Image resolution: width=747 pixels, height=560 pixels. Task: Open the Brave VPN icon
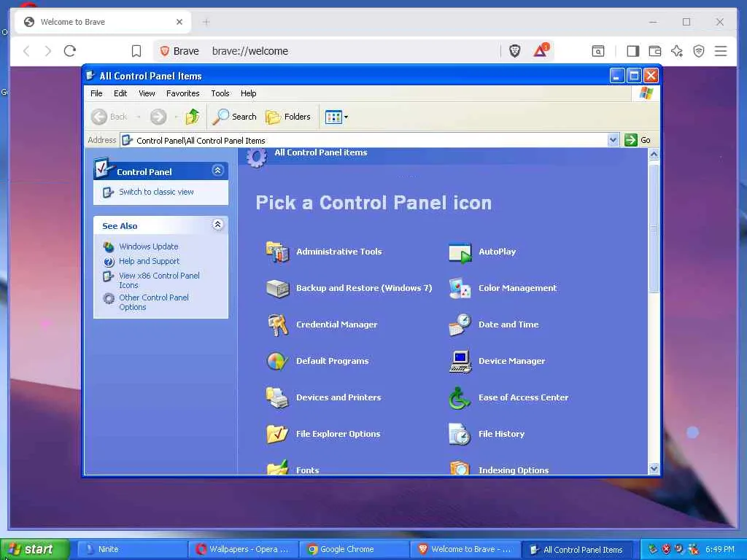pyautogui.click(x=698, y=51)
